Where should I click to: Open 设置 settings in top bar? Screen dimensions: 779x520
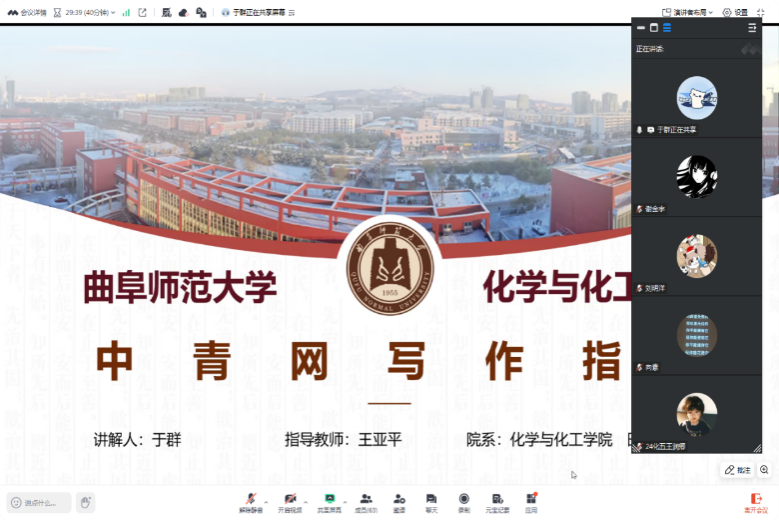click(x=735, y=12)
